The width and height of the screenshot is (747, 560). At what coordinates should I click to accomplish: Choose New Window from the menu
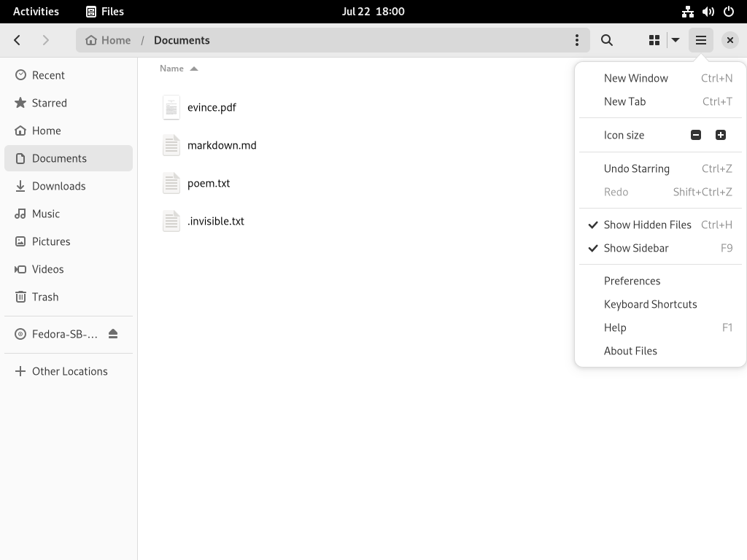[660, 78]
